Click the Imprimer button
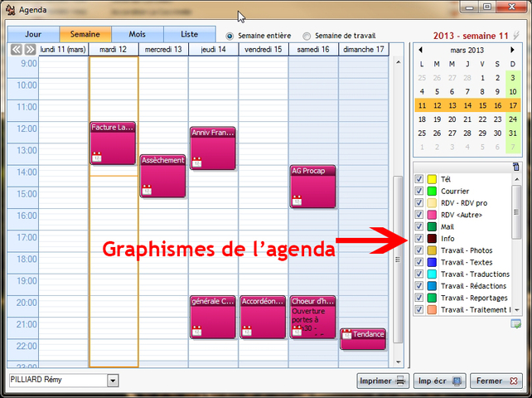The height and width of the screenshot is (398, 532). click(382, 381)
